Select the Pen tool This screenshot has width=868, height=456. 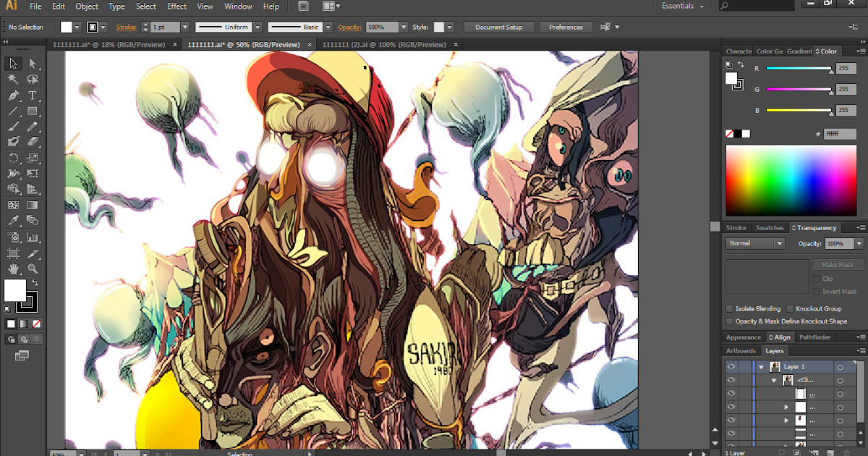click(13, 96)
